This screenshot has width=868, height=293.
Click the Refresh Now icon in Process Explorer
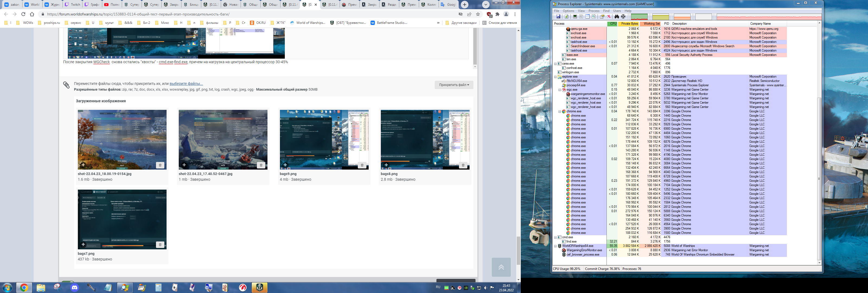coord(566,17)
